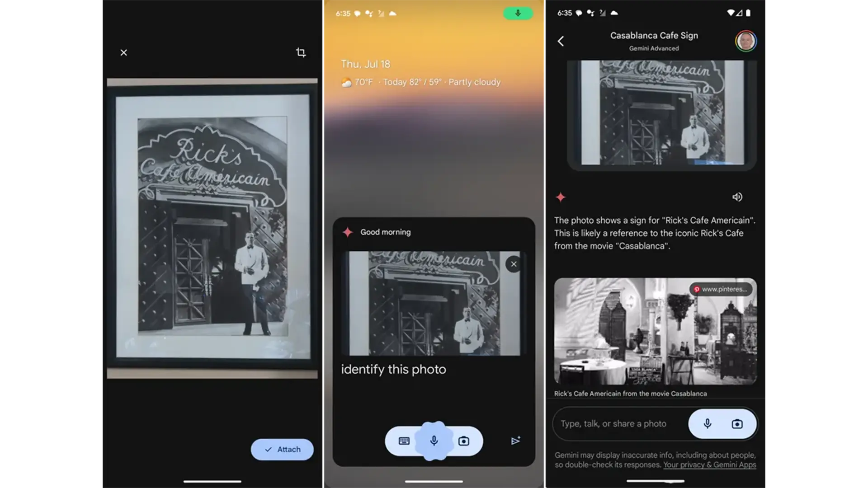Go back from the Casablanca Cafe Sign chat
Image resolution: width=868 pixels, height=488 pixels.
click(561, 41)
